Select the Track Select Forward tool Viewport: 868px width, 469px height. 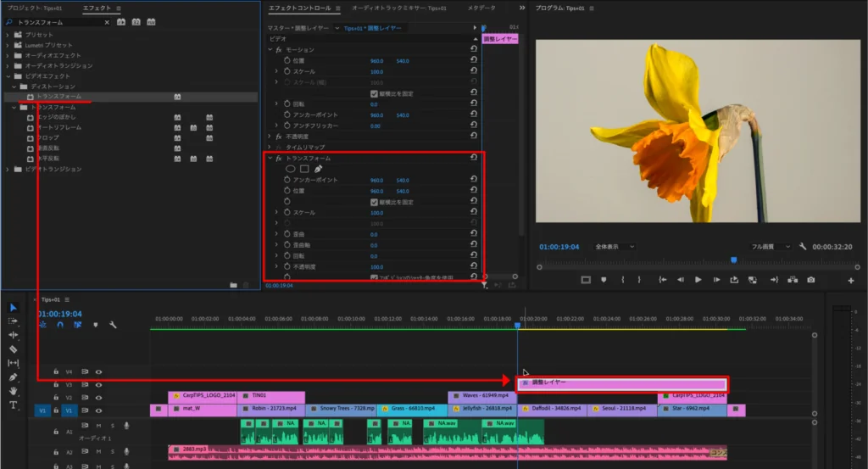point(13,321)
